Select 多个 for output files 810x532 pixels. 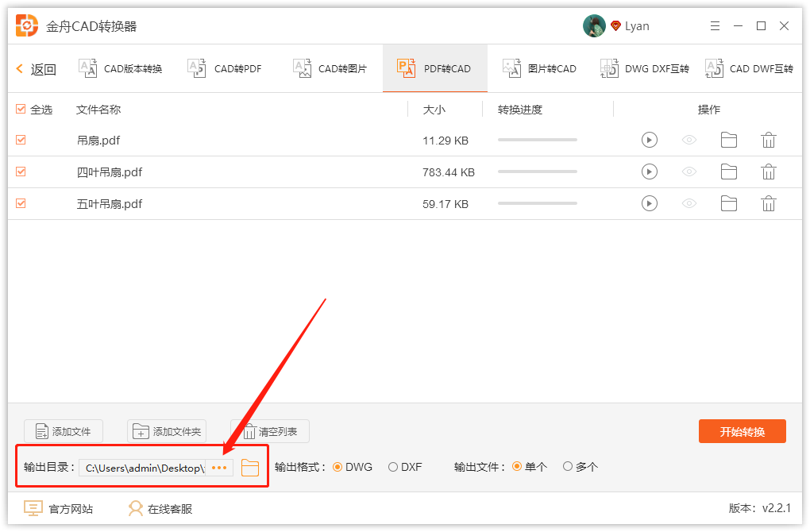(x=568, y=467)
